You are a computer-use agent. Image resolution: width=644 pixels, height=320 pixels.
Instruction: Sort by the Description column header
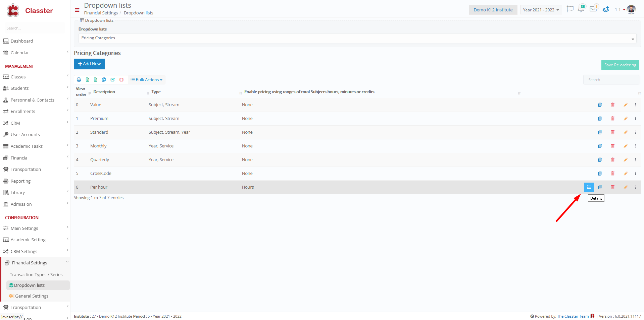coord(104,92)
